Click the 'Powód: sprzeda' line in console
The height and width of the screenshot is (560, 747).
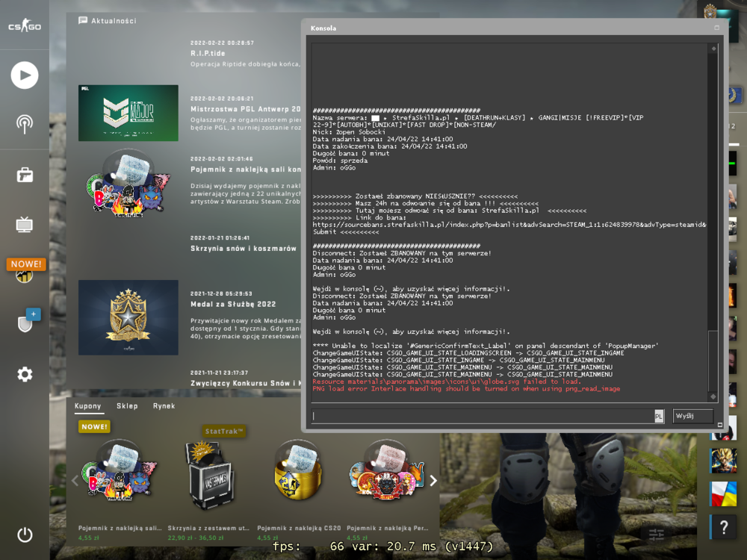(x=340, y=161)
